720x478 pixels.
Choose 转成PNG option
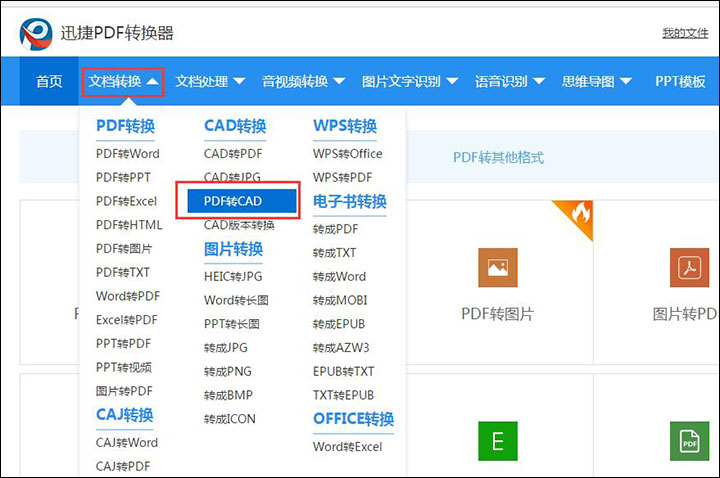228,371
